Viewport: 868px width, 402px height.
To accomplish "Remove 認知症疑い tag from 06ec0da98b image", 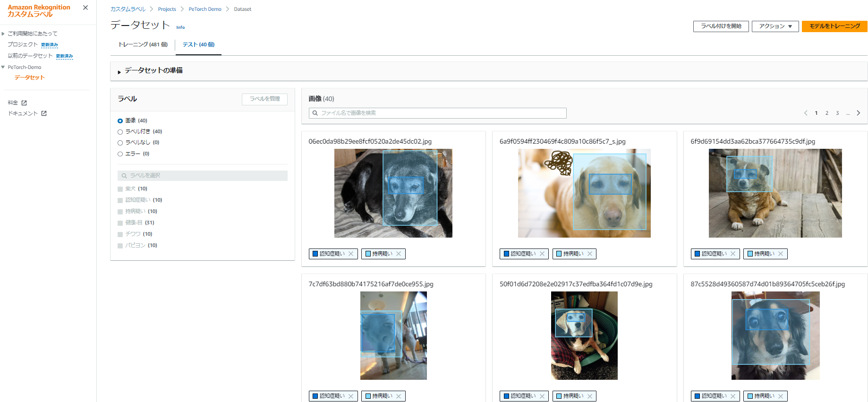I will (351, 254).
